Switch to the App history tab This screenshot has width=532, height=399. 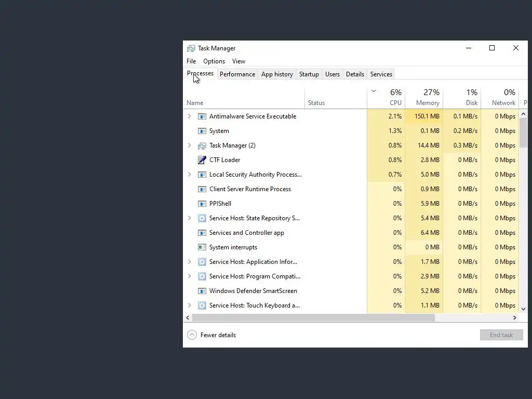[277, 74]
